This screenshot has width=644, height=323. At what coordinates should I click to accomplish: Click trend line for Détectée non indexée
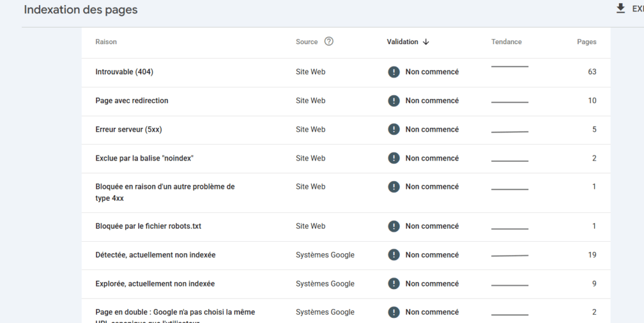click(509, 256)
